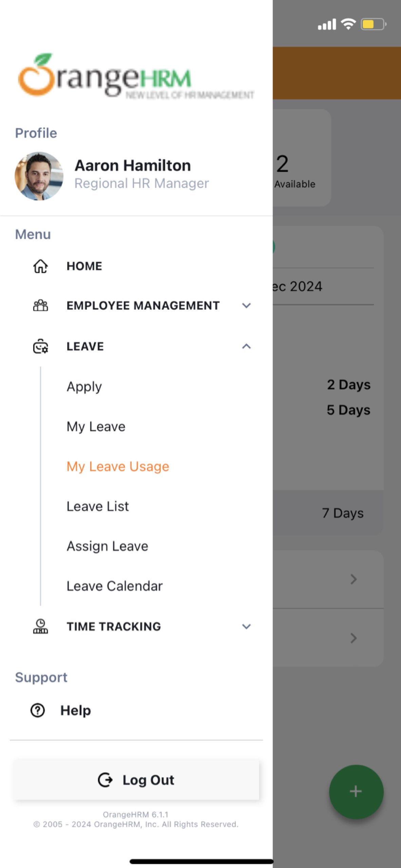This screenshot has width=401, height=868.
Task: Tap the Home house icon
Action: click(x=40, y=266)
